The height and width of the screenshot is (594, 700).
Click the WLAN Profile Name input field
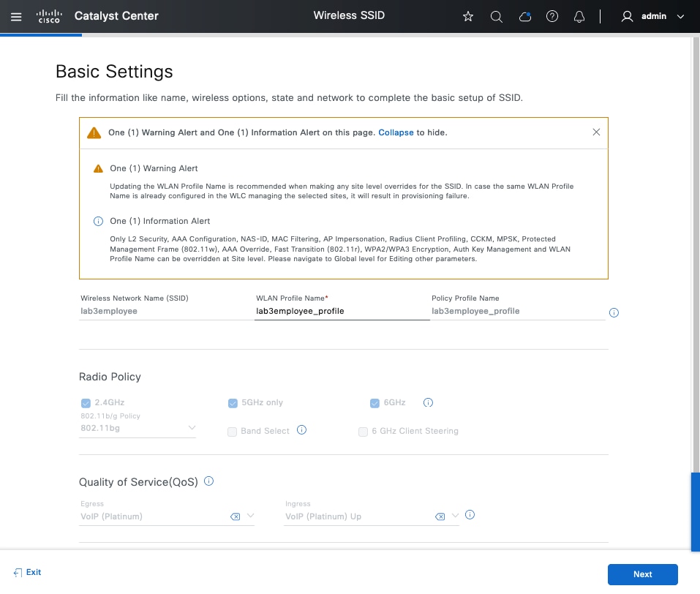click(341, 311)
